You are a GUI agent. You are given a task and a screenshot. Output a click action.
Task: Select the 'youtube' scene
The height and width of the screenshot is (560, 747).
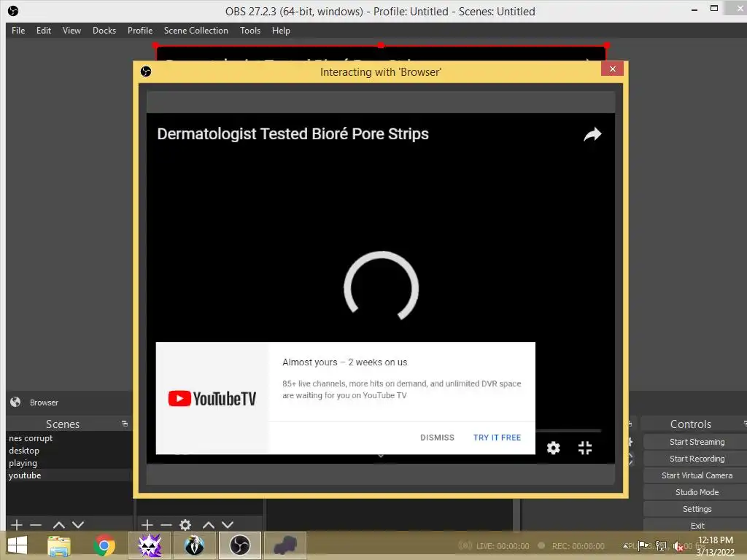(69, 475)
